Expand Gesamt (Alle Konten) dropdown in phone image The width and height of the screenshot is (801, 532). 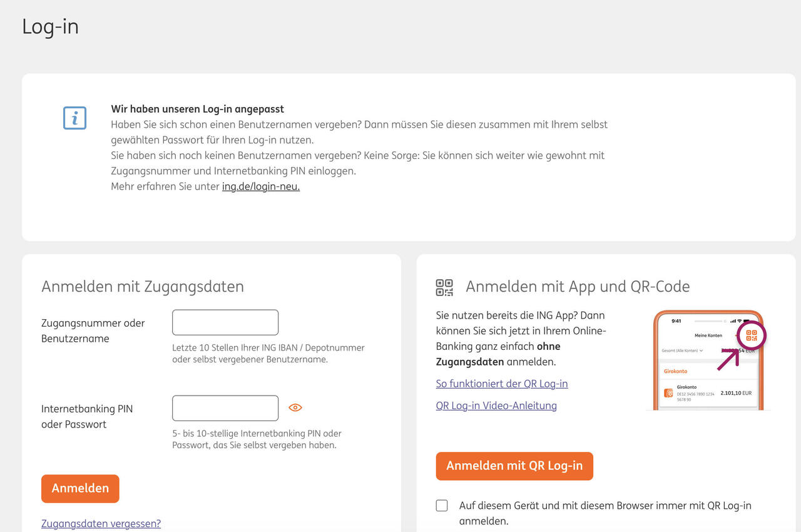682,350
